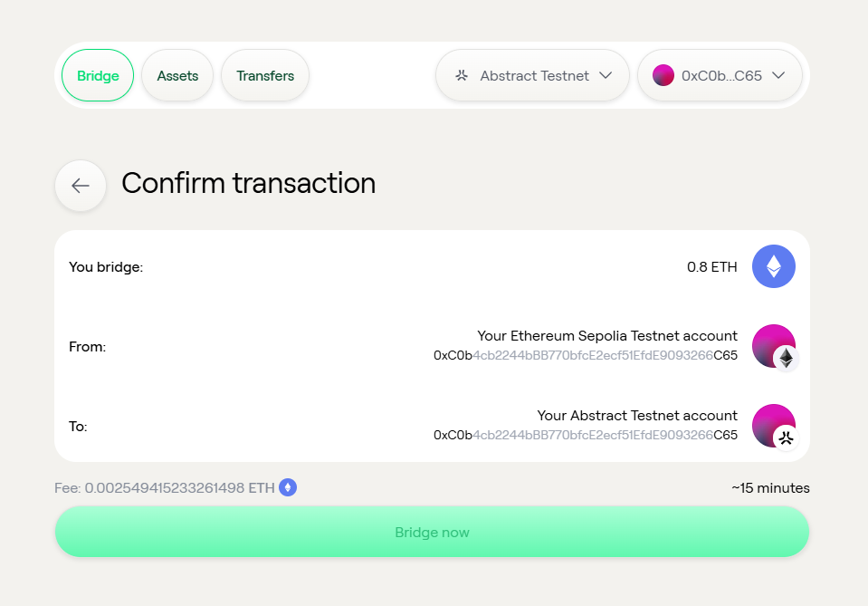Click the blue Ethereum token icon
The image size is (868, 606).
point(773,267)
